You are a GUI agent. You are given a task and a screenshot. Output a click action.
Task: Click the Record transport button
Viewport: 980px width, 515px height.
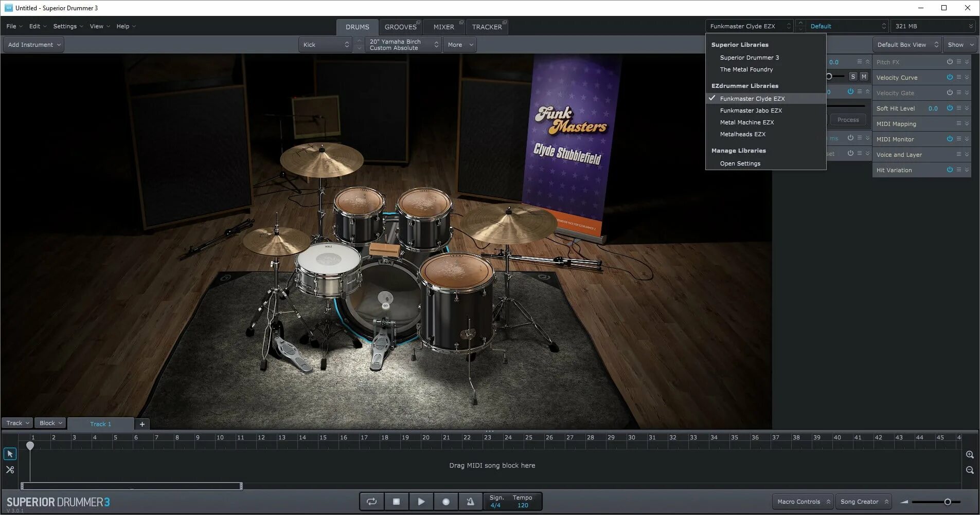pyautogui.click(x=446, y=502)
